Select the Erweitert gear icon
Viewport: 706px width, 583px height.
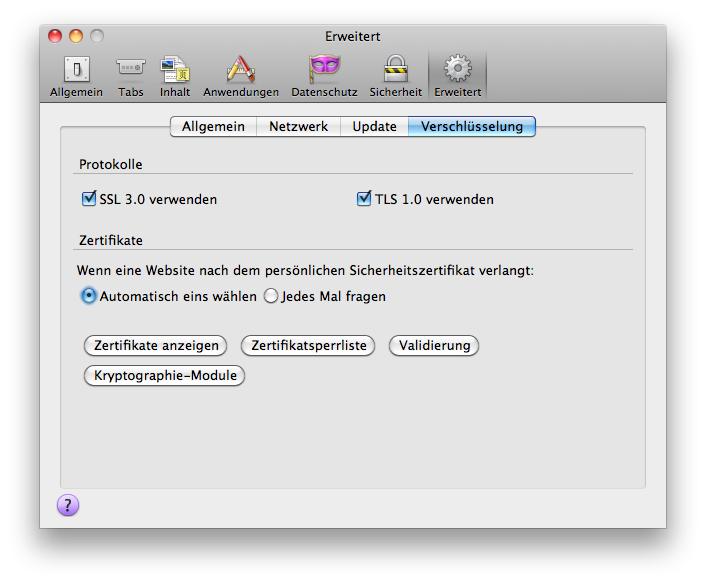click(x=457, y=76)
